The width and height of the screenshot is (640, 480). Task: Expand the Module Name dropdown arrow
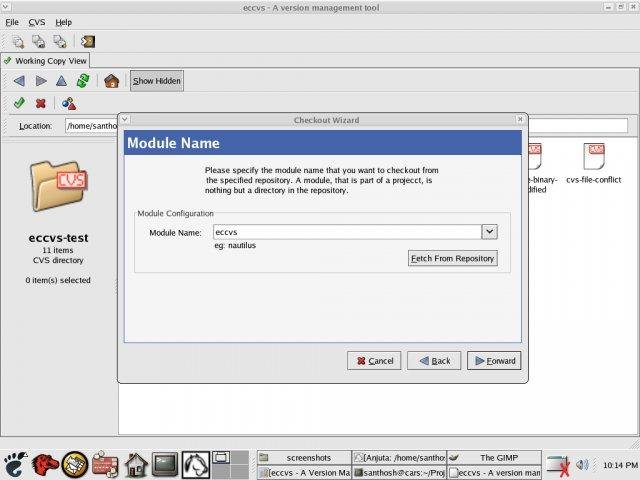click(x=489, y=232)
